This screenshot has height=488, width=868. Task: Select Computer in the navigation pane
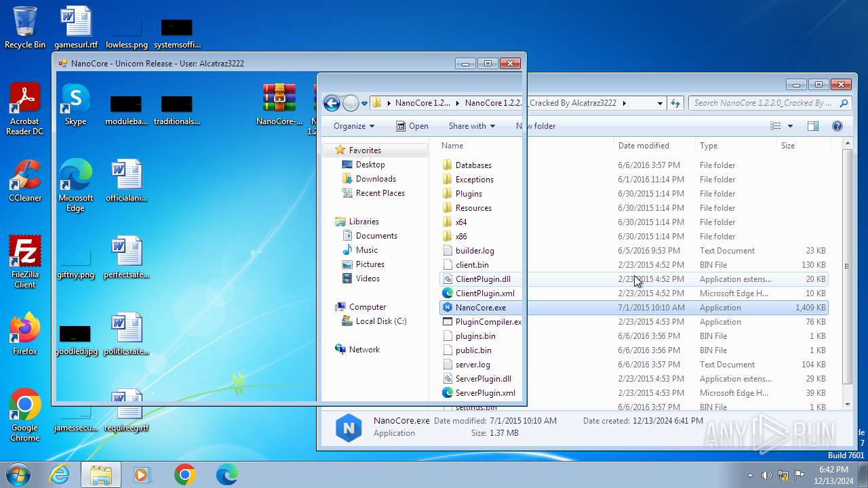[x=367, y=307]
